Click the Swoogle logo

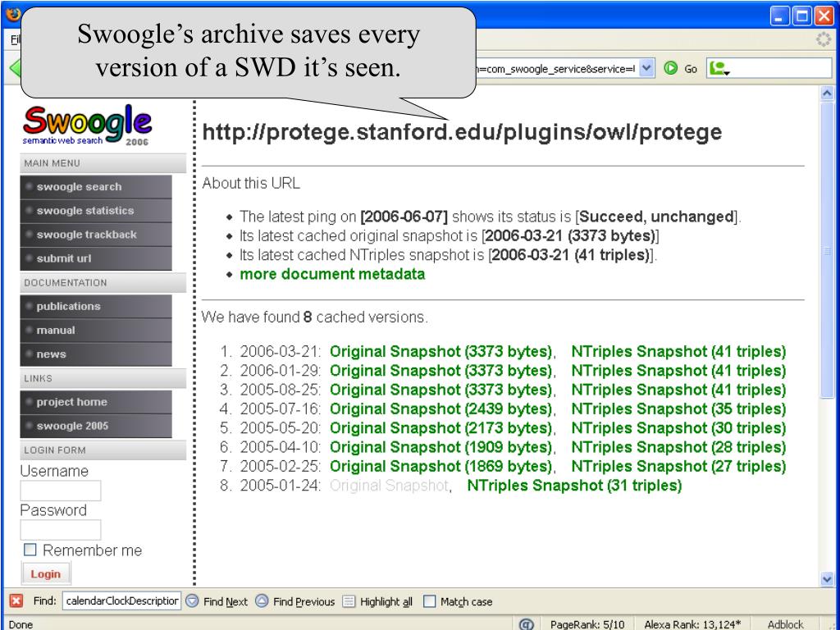(x=87, y=126)
